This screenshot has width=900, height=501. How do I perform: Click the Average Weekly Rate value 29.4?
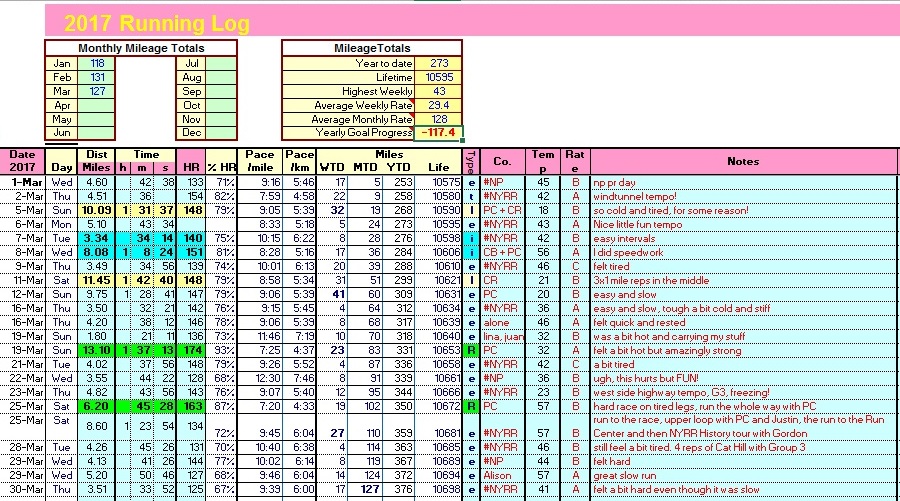pyautogui.click(x=438, y=105)
